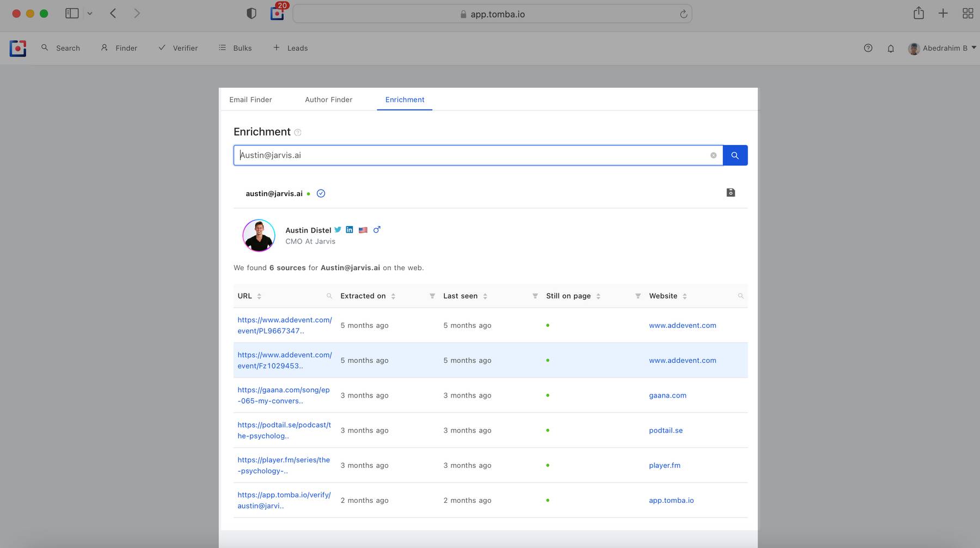Switch to the Email Finder tab

coord(250,100)
